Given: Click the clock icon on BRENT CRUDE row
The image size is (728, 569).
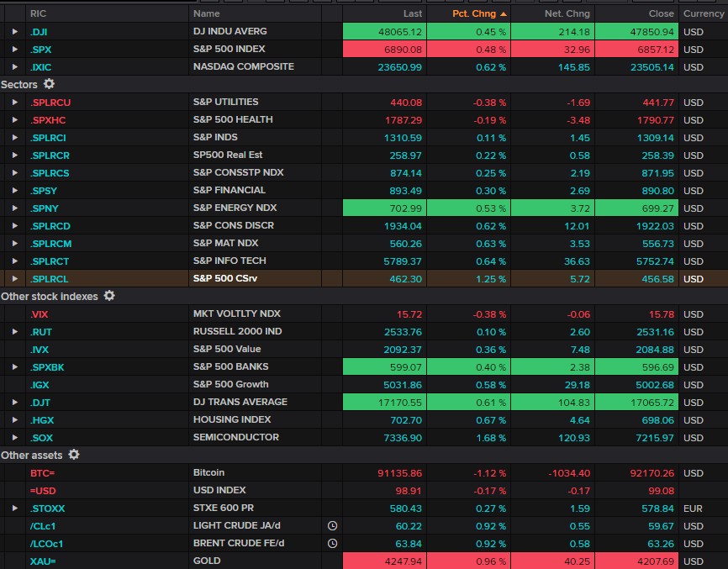Looking at the screenshot, I should 332,543.
